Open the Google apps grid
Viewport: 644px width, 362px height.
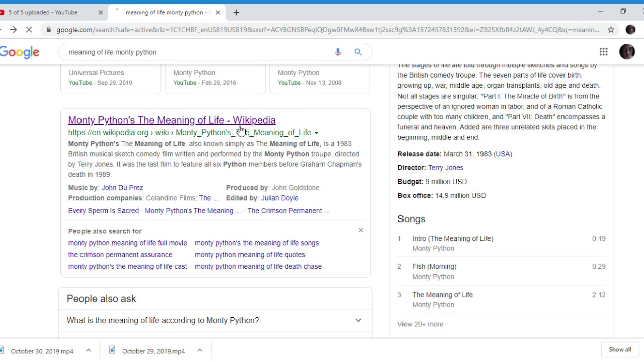click(x=603, y=52)
